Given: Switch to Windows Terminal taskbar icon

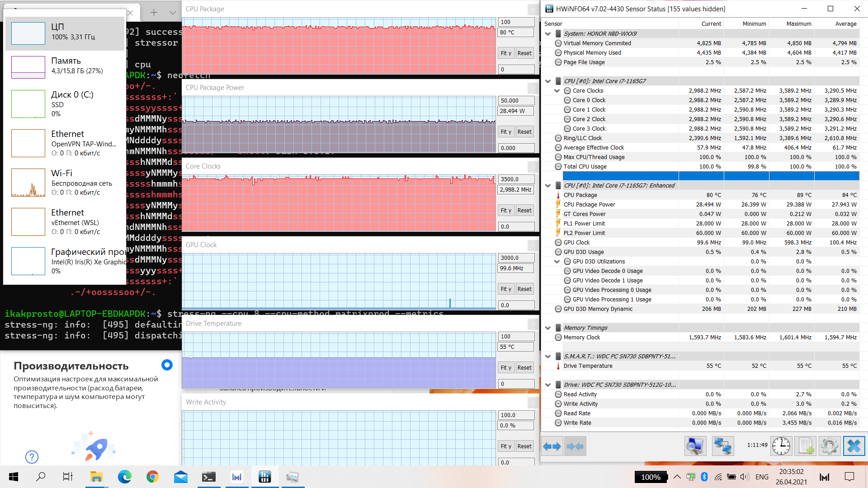Looking at the screenshot, I should pyautogui.click(x=209, y=477).
